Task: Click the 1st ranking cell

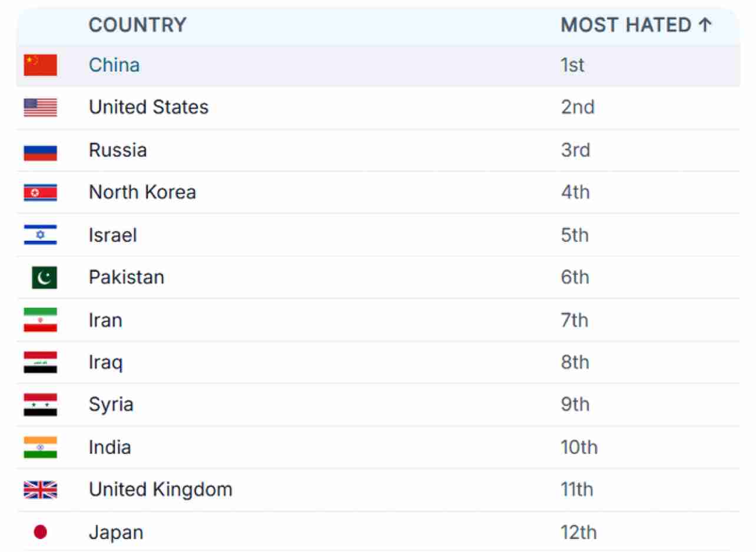Action: [x=572, y=65]
